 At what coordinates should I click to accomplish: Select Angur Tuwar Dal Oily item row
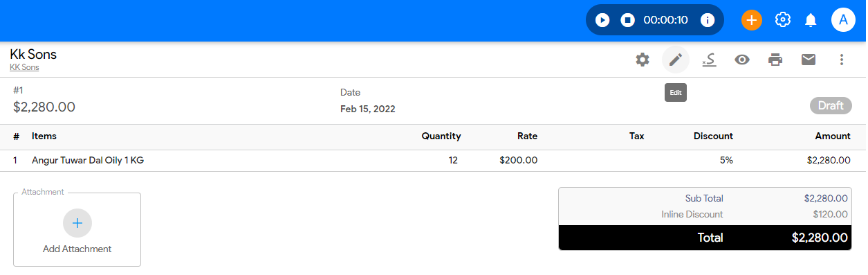433,161
